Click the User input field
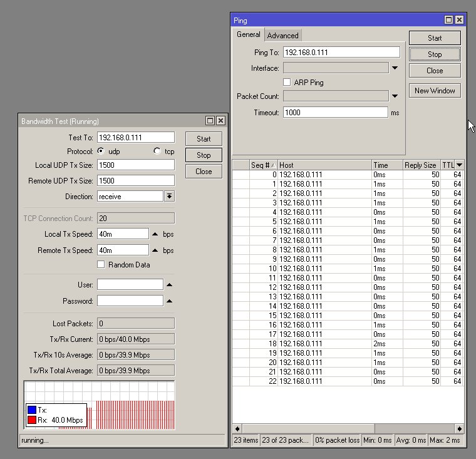The image size is (476, 459). pos(130,284)
